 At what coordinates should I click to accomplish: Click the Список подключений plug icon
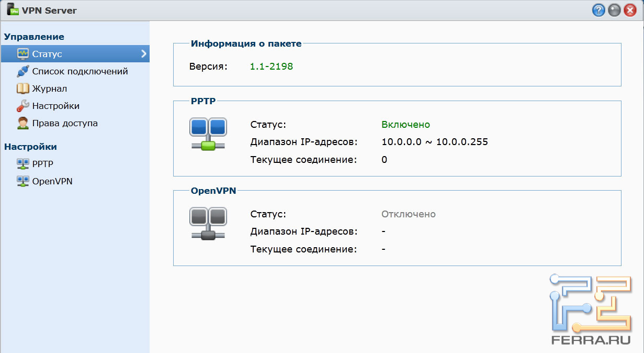[23, 71]
